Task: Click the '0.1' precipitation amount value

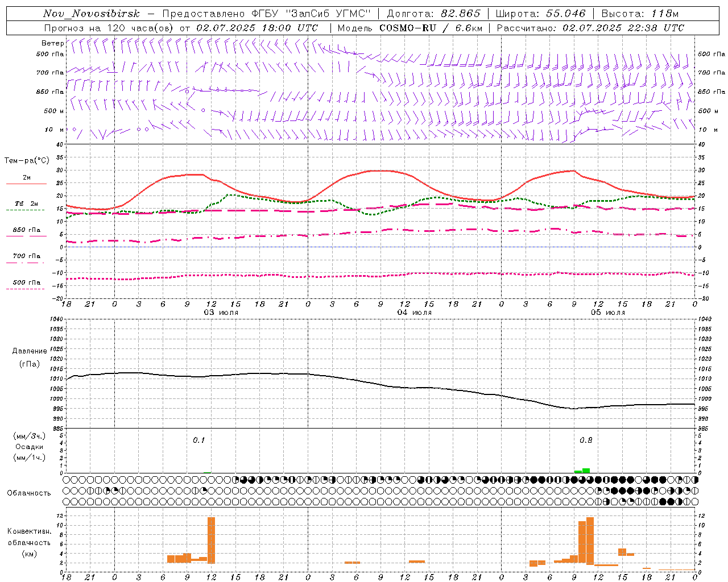Action: (x=198, y=440)
